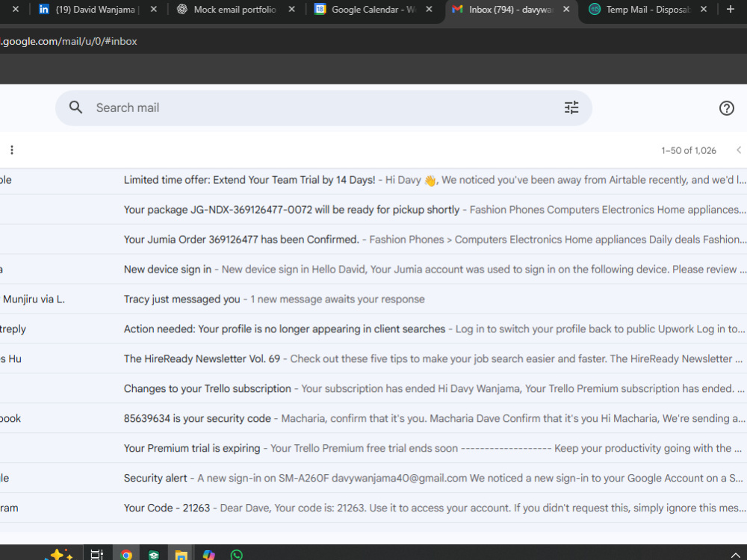Open Your Premium trial is expiring email
The height and width of the screenshot is (560, 747).
point(373,448)
